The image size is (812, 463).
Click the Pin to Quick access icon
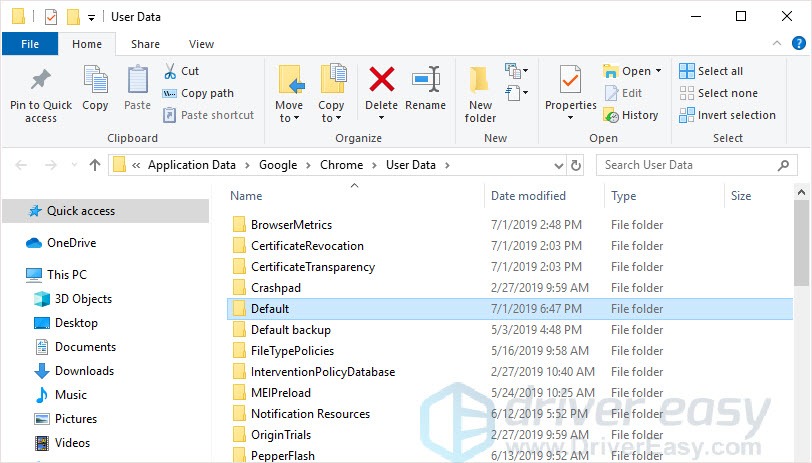point(41,81)
